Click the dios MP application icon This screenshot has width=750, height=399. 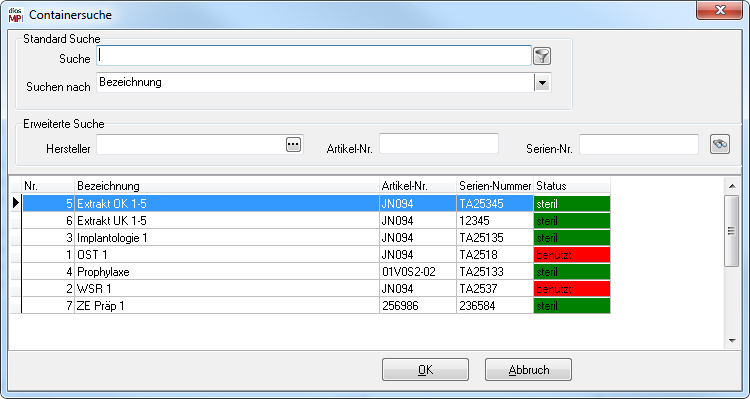(16, 14)
